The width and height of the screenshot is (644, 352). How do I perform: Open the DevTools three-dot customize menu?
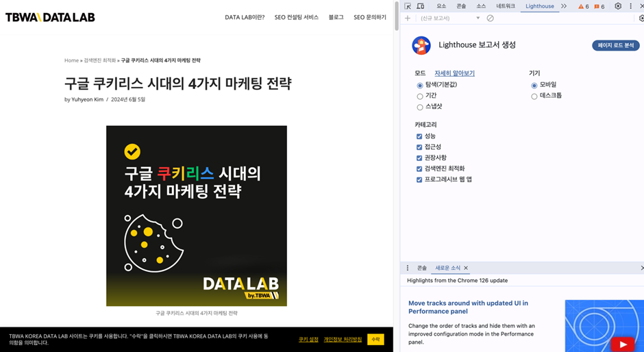click(x=630, y=6)
